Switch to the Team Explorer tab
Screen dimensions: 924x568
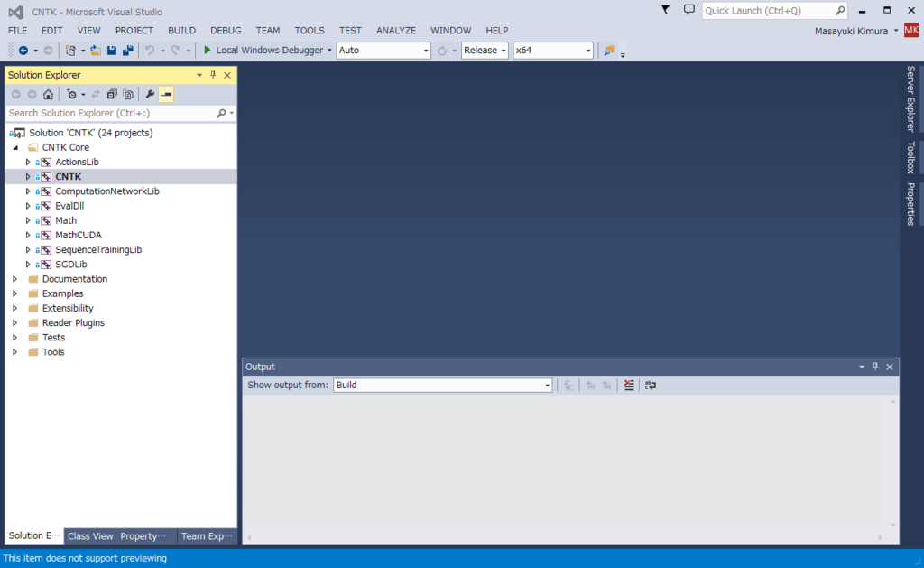(x=207, y=536)
